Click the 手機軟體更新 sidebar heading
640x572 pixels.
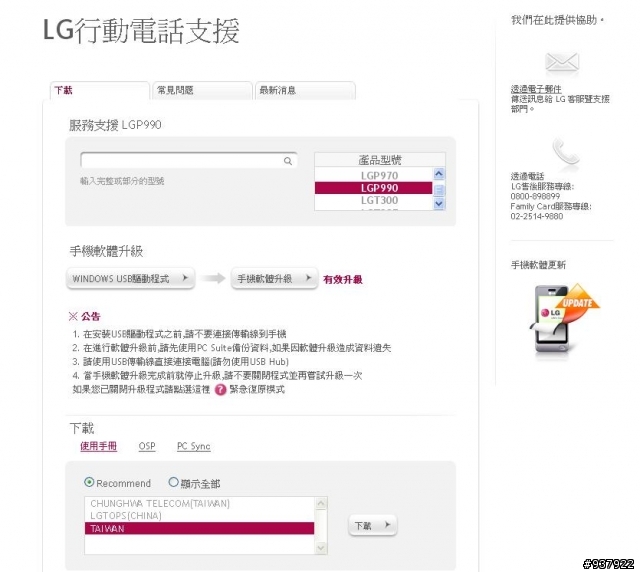538,265
